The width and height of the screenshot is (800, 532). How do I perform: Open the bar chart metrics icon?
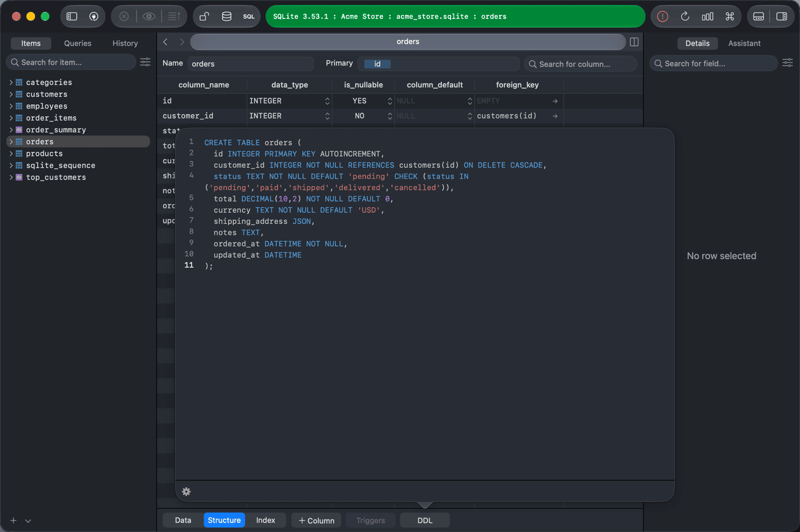707,16
